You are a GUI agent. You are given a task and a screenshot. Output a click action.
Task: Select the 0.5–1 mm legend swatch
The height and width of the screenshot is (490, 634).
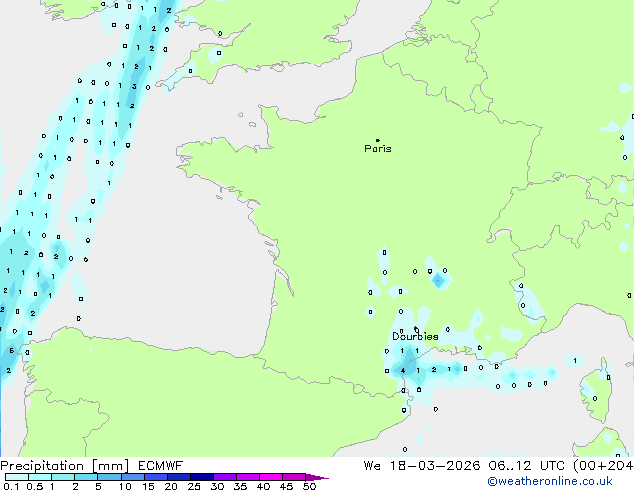(40, 477)
